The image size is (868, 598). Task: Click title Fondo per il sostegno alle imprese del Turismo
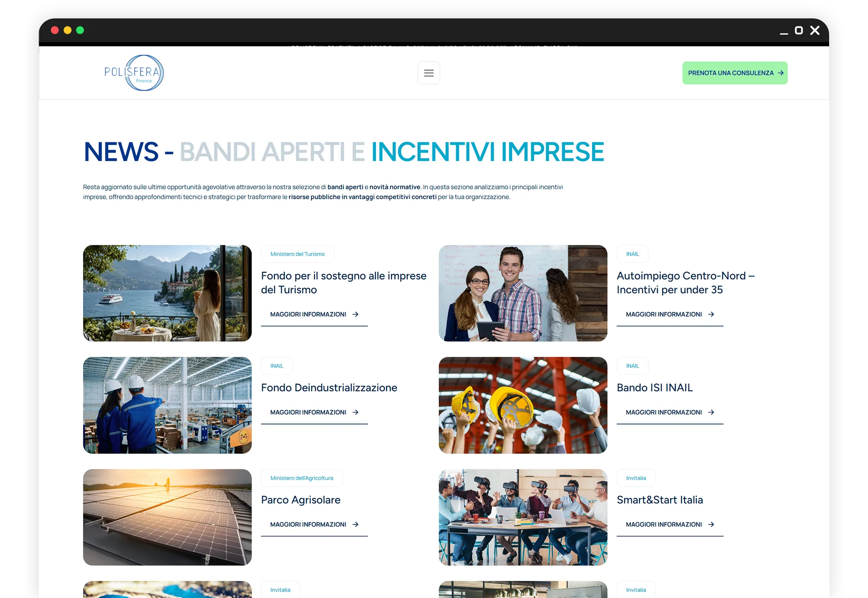[x=343, y=283]
